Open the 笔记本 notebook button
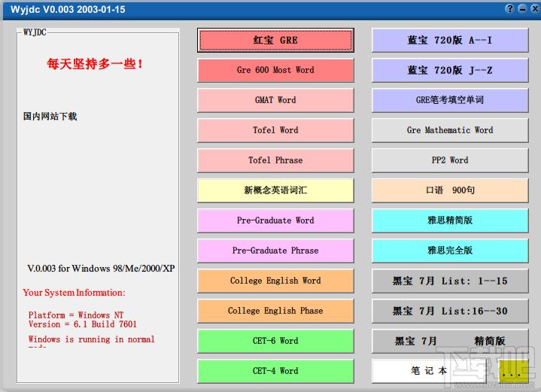This screenshot has height=392, width=541. [429, 371]
